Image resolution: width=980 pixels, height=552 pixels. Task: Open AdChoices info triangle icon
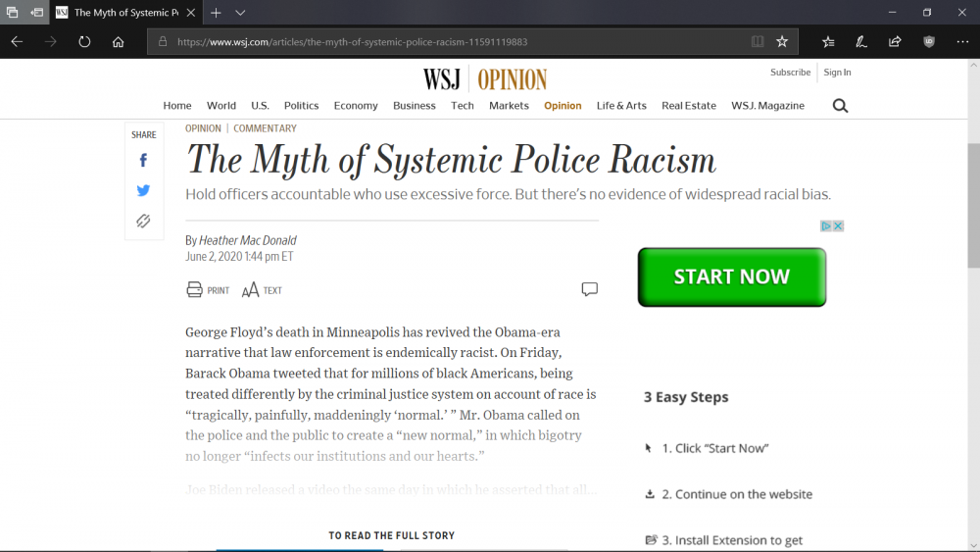[826, 226]
